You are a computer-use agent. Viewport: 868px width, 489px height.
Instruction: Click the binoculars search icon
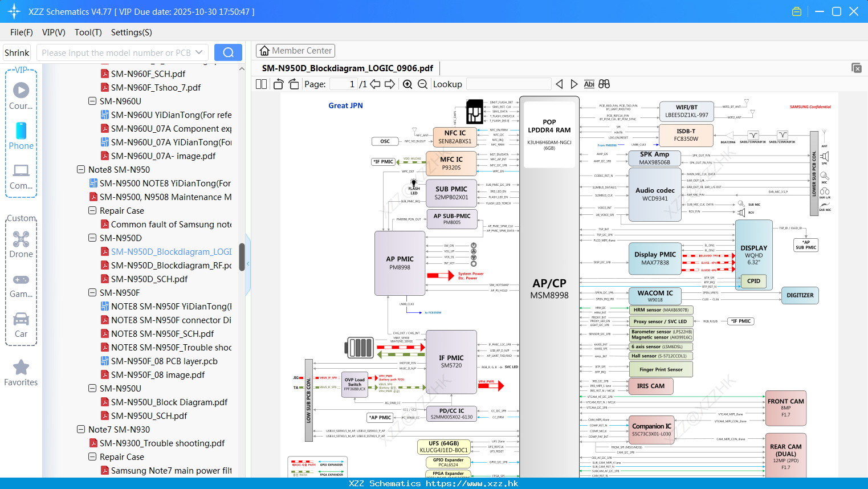pyautogui.click(x=604, y=84)
